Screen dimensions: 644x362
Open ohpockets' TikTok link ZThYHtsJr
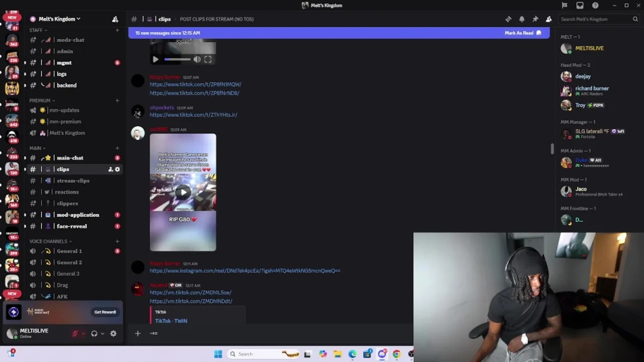coord(193,115)
